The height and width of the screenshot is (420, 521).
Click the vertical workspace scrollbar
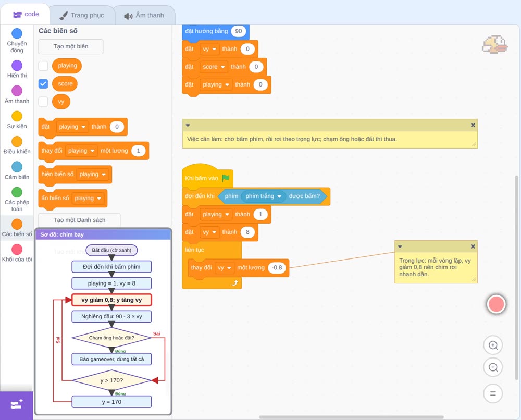click(x=516, y=278)
